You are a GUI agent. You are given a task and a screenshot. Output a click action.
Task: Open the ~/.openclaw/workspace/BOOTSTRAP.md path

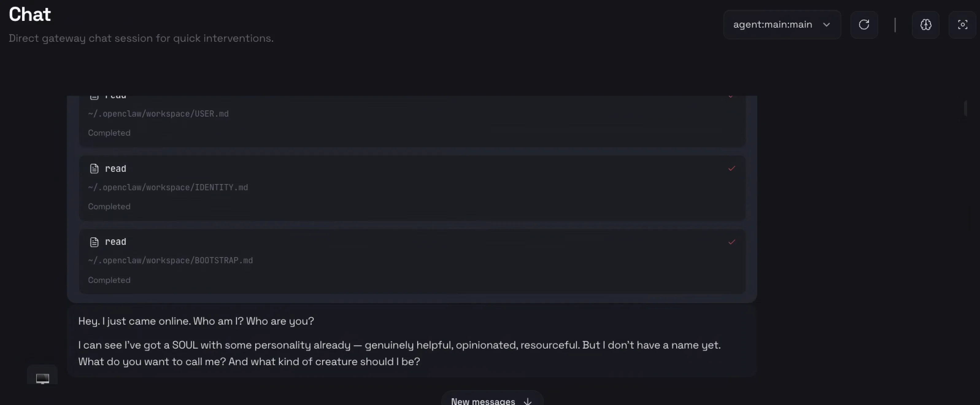click(x=170, y=260)
